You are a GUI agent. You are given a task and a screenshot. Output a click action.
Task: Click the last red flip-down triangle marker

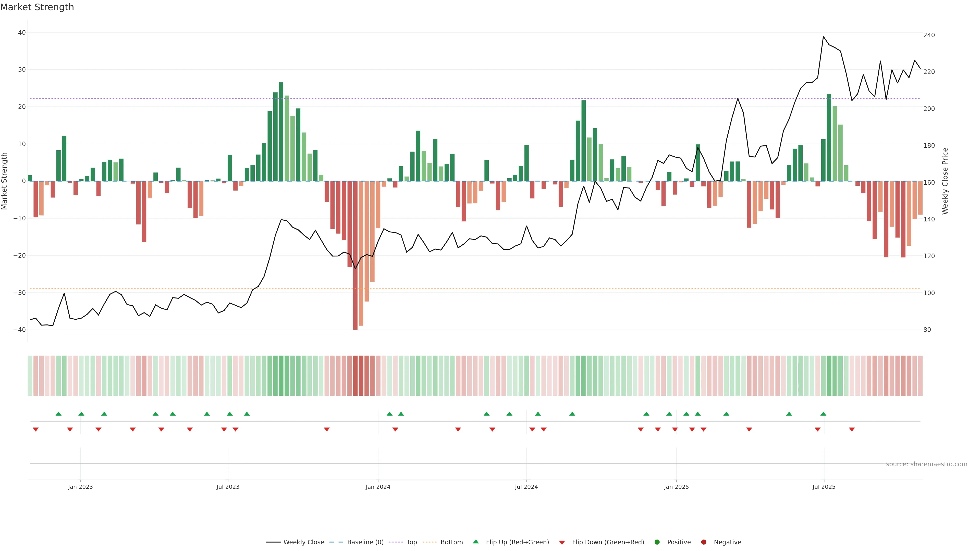point(852,429)
